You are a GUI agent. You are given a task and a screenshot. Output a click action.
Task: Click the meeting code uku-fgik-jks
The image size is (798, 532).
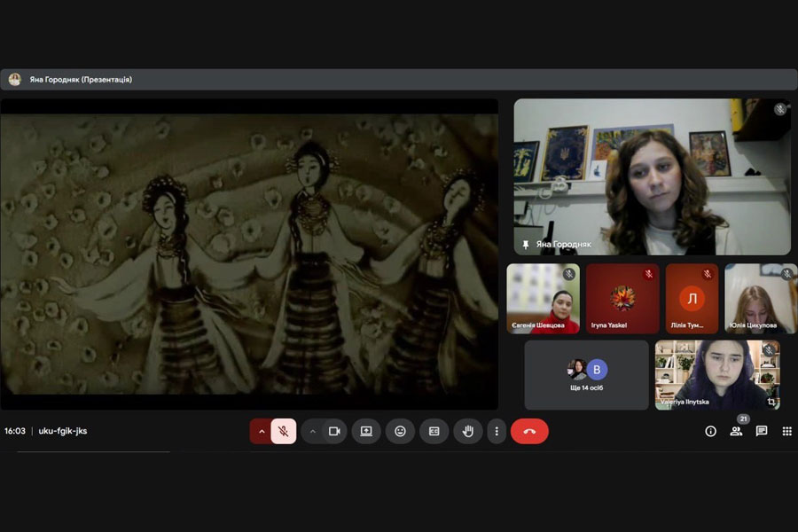[x=63, y=431]
